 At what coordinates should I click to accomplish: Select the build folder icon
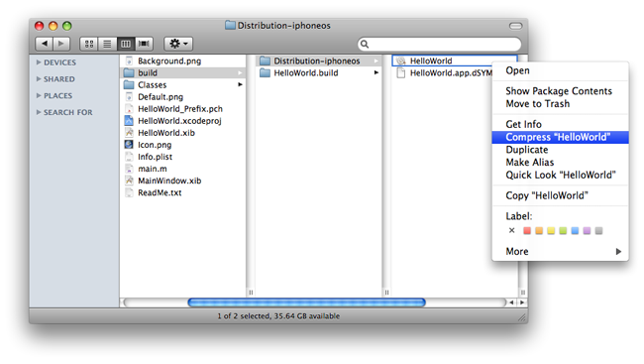click(x=129, y=72)
